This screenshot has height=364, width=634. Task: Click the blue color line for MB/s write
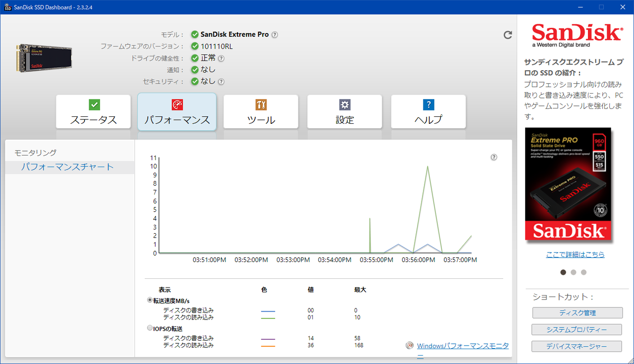[268, 311]
